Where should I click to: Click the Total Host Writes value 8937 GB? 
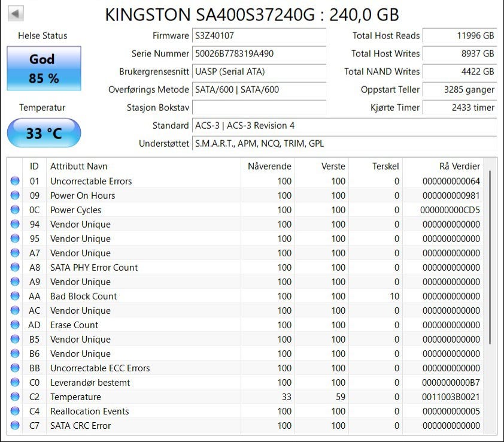pos(460,53)
